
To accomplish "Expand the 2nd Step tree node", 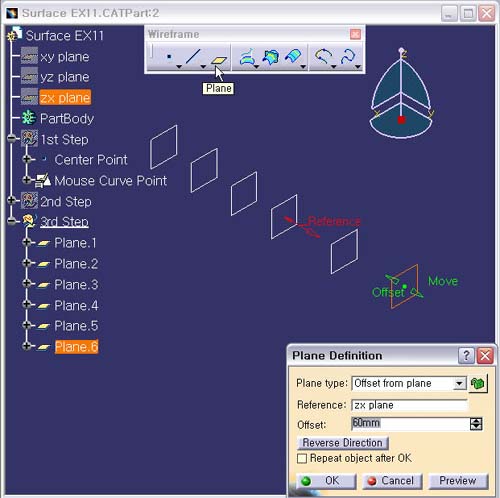I will point(11,200).
